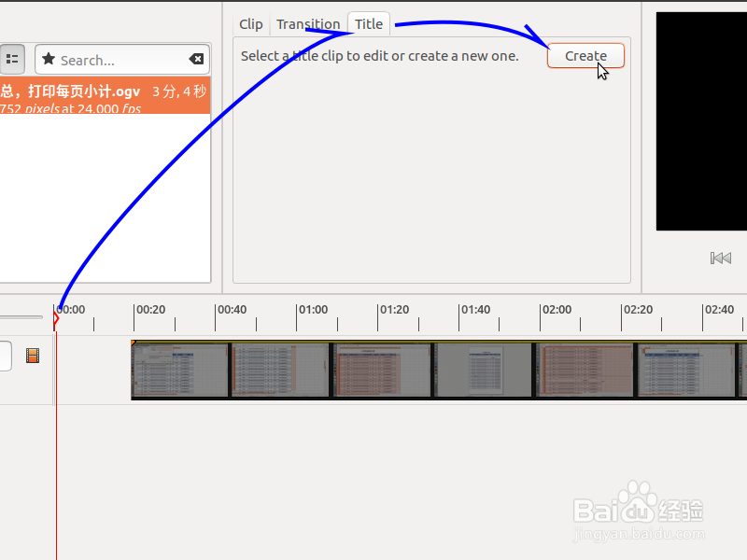The height and width of the screenshot is (560, 747).
Task: Go to start of timeline
Action: click(720, 259)
